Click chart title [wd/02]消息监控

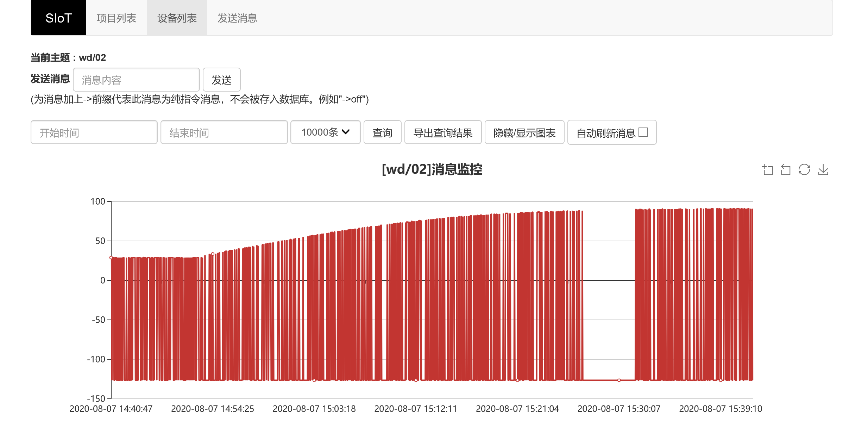coord(432,169)
